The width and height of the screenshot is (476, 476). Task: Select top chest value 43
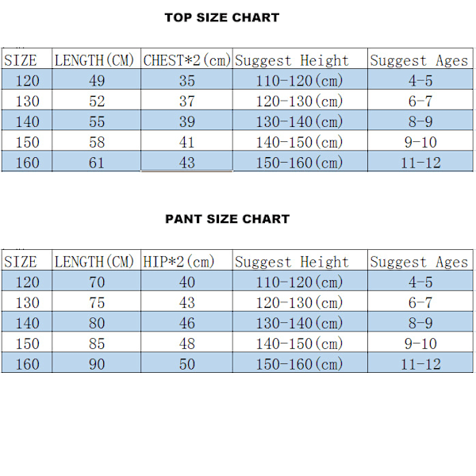(x=186, y=163)
